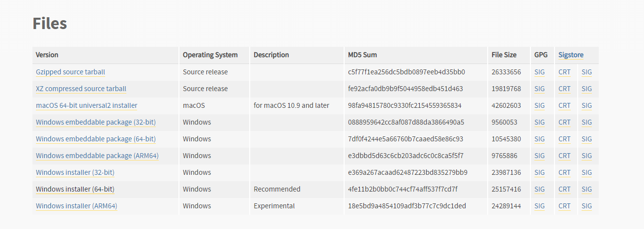Open Sigstore CRT for Windows installer (32-bit)
Viewport: 644px width, 229px height.
pos(564,172)
